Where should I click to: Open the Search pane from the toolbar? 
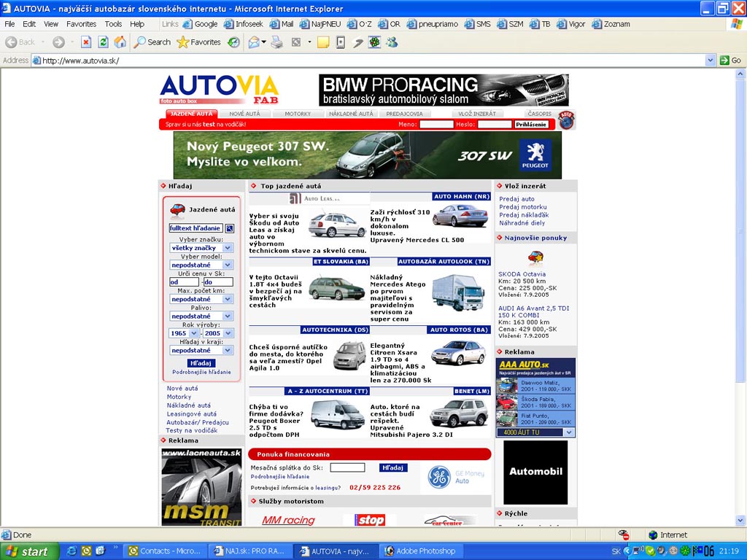point(152,42)
